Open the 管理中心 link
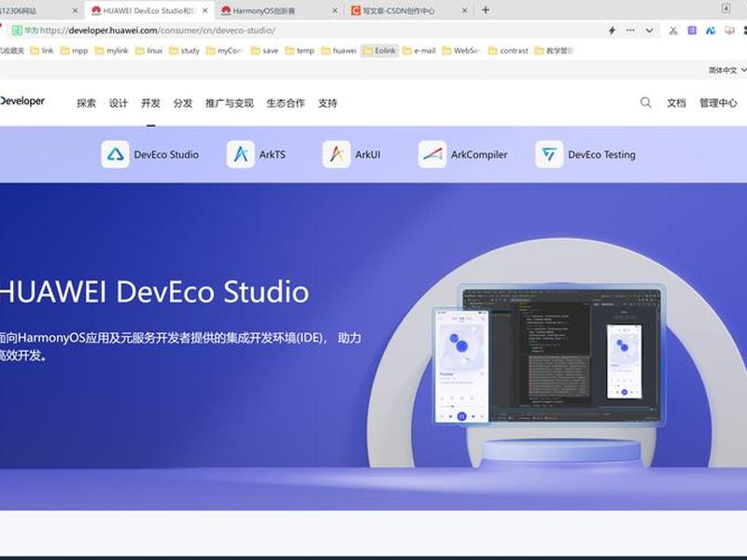This screenshot has width=747, height=560. [x=718, y=103]
